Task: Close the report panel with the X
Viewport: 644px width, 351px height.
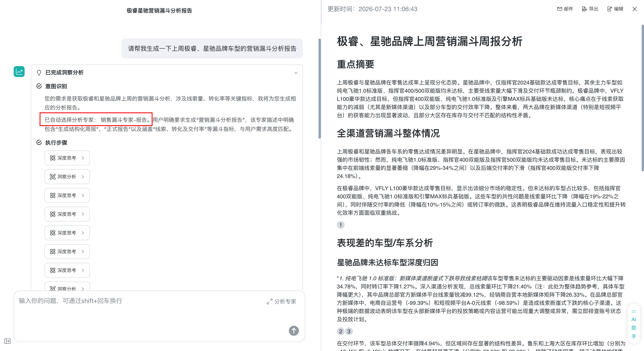Action: [634, 9]
